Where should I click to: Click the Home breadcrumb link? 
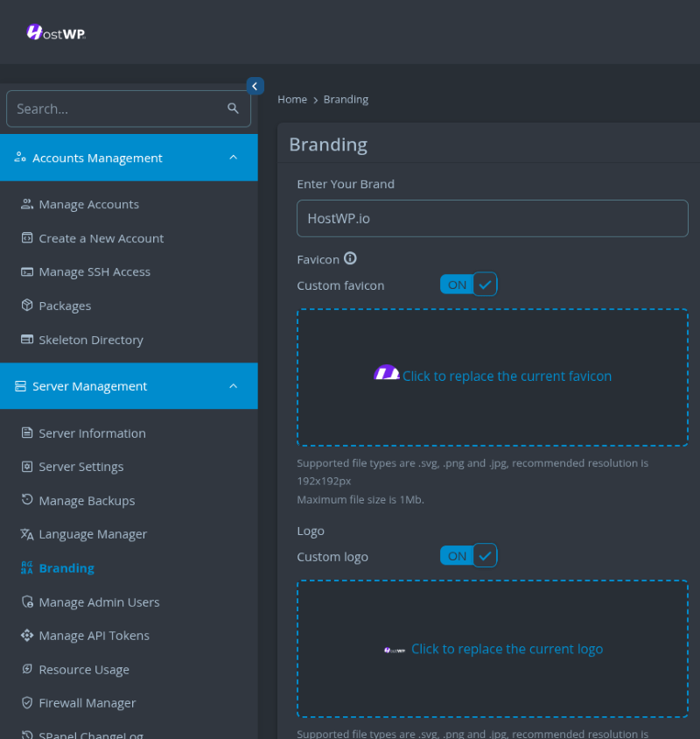coord(292,99)
